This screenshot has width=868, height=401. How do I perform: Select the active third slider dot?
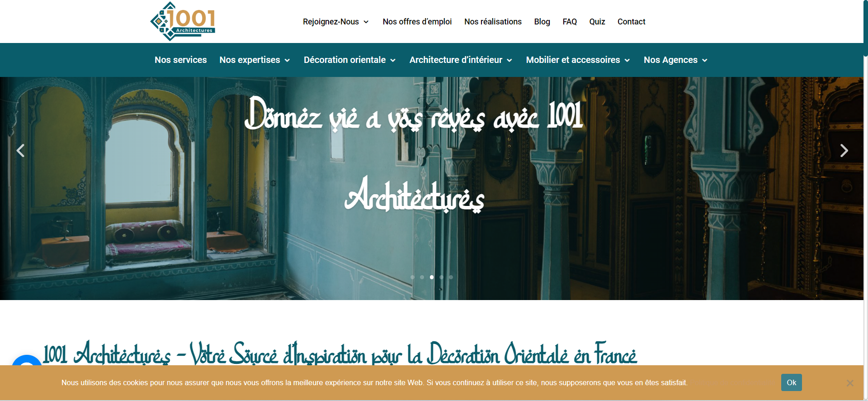point(432,277)
